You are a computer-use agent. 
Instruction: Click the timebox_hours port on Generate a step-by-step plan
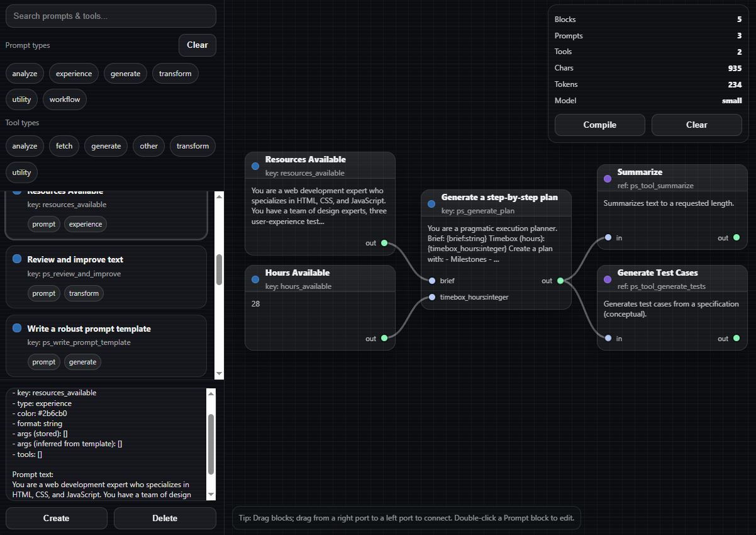(x=432, y=296)
